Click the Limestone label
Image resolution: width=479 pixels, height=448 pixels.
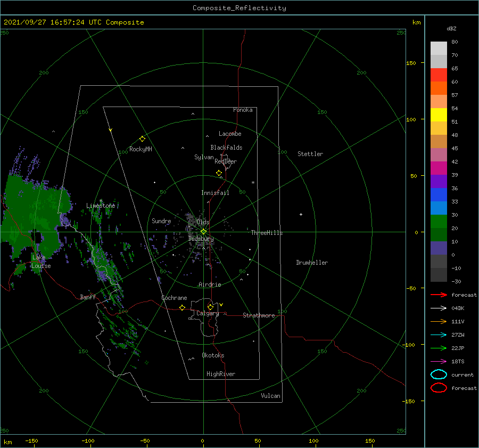pyautogui.click(x=101, y=206)
